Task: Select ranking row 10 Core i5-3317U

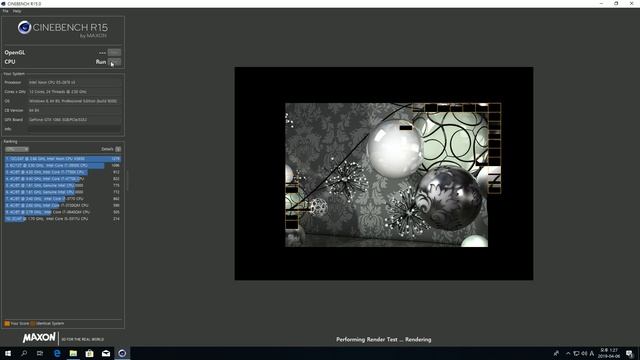Action: (x=63, y=219)
